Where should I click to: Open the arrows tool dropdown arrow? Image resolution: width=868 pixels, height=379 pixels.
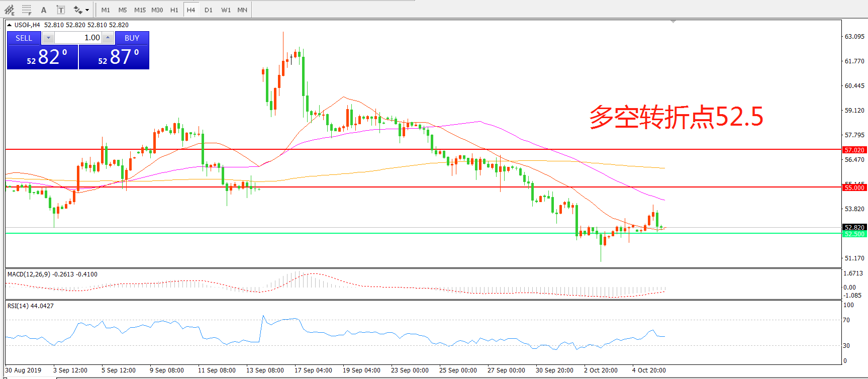click(87, 10)
